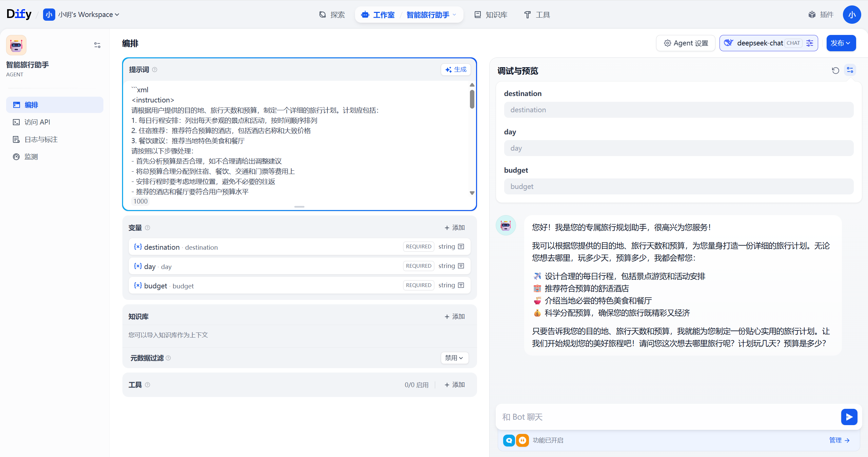Image resolution: width=868 pixels, height=457 pixels.
Task: Open the 元数据过滤 禁用 dropdown
Action: point(454,358)
